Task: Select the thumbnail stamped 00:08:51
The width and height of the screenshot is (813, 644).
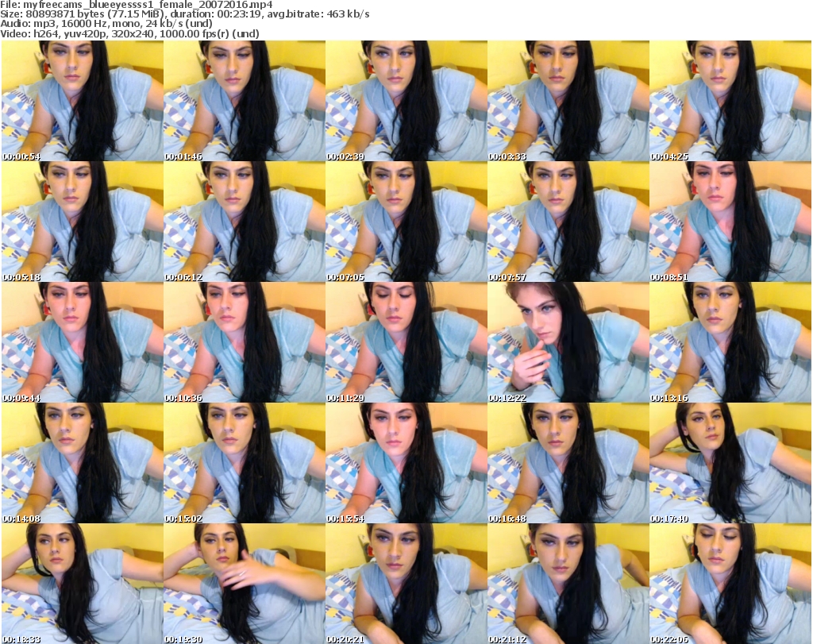Action: 730,222
